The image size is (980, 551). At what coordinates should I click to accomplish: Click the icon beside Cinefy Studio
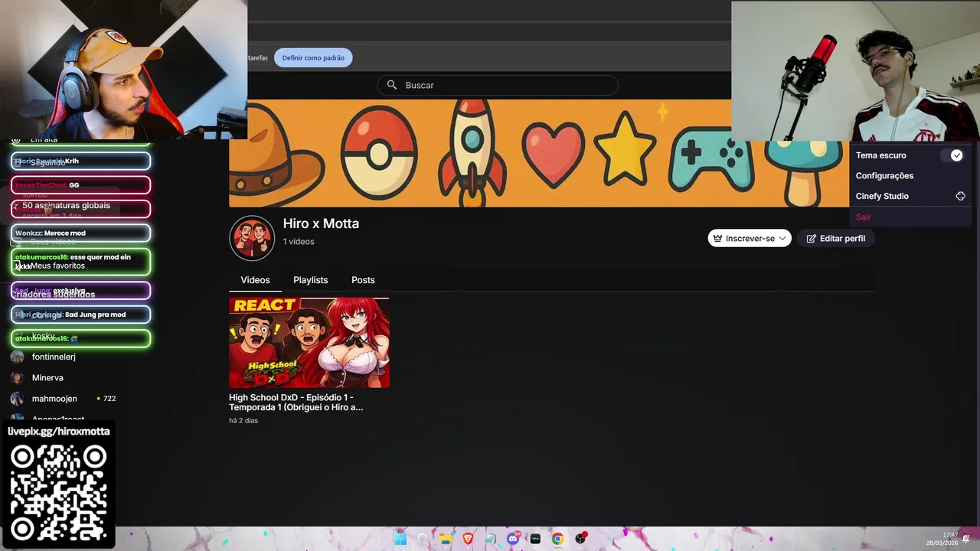tap(960, 196)
